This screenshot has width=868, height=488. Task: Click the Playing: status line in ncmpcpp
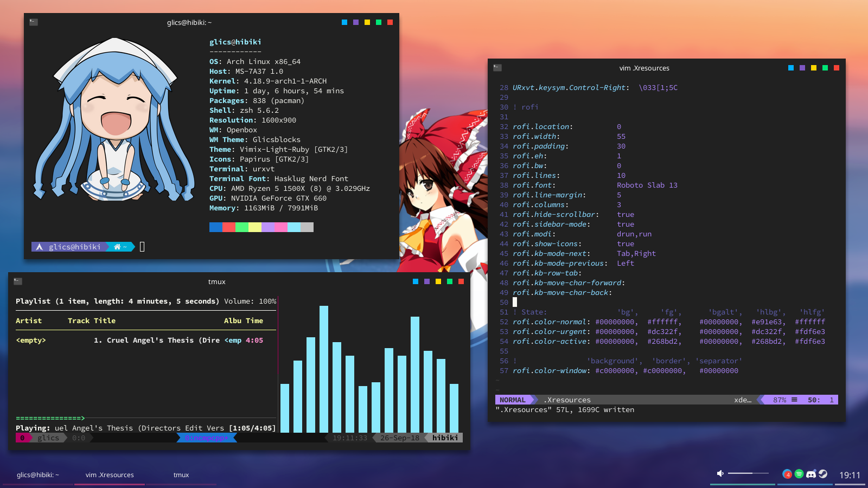click(x=146, y=428)
